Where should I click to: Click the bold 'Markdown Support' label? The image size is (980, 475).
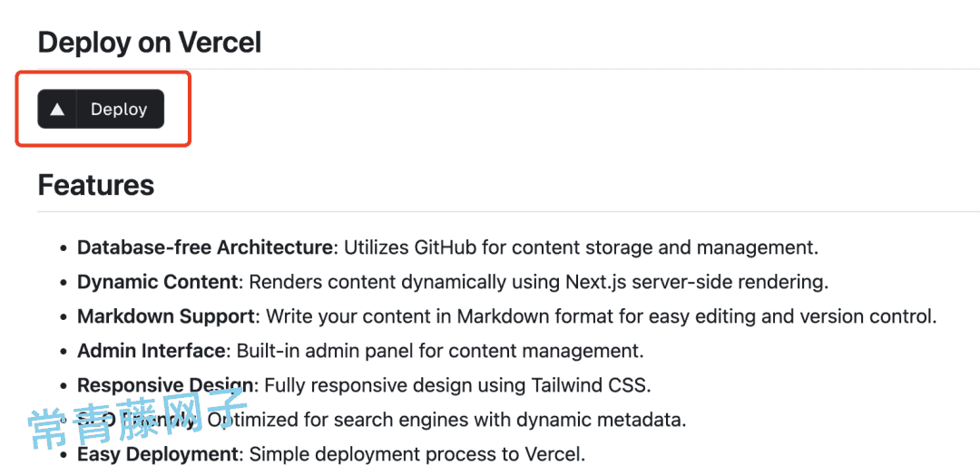pyautogui.click(x=167, y=316)
